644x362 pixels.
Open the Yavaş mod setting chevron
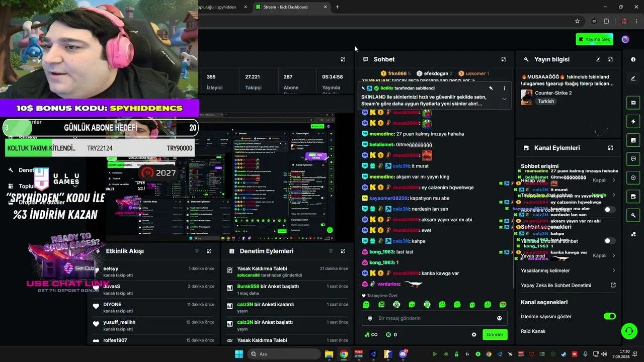613,255
